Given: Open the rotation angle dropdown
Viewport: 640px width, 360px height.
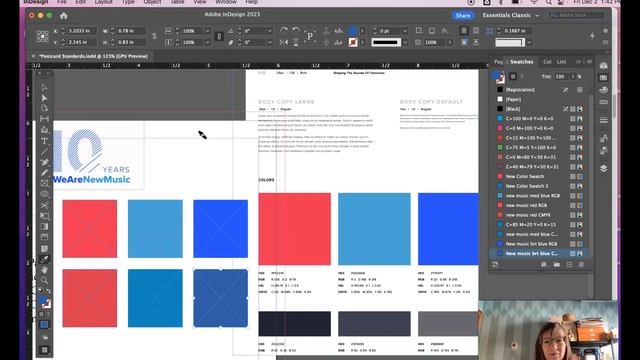Looking at the screenshot, I should (269, 31).
